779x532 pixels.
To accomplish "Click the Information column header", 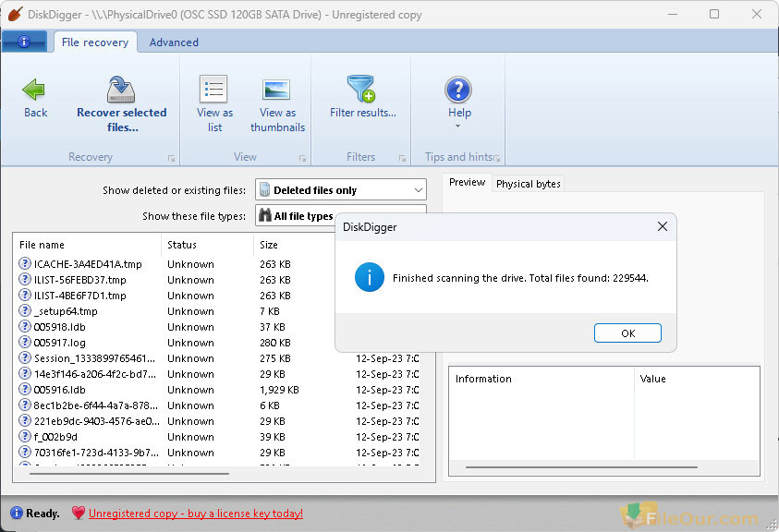I will tap(542, 379).
